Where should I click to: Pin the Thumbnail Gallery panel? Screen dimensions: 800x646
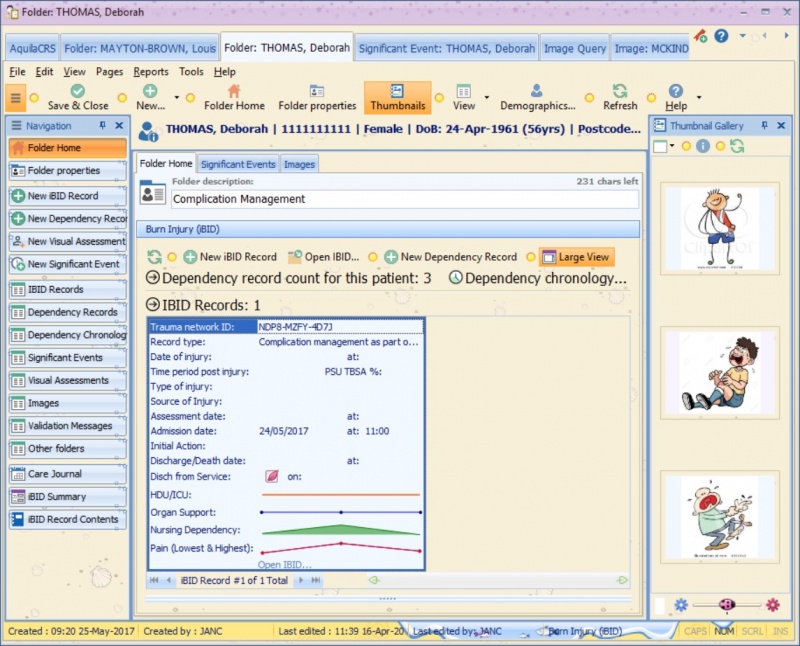(x=766, y=125)
